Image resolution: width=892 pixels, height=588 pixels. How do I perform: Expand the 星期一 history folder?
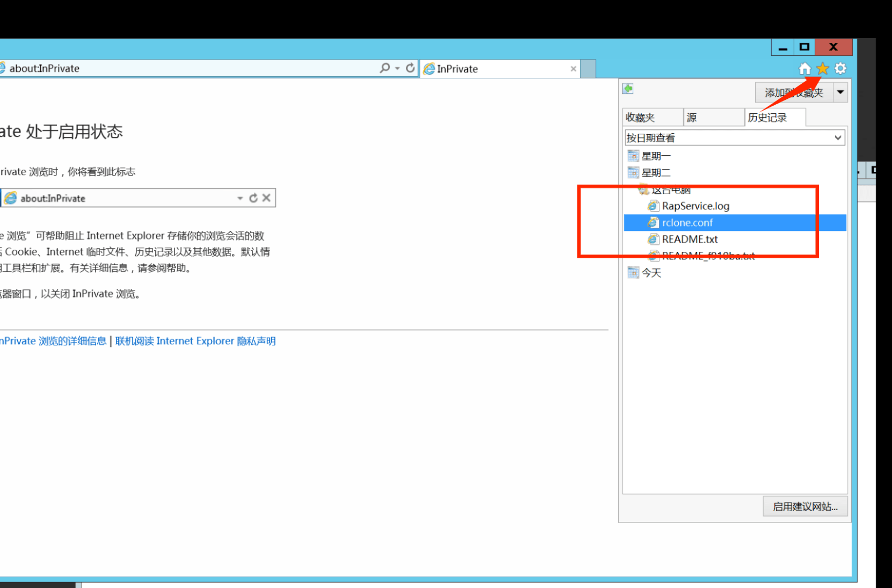[656, 156]
